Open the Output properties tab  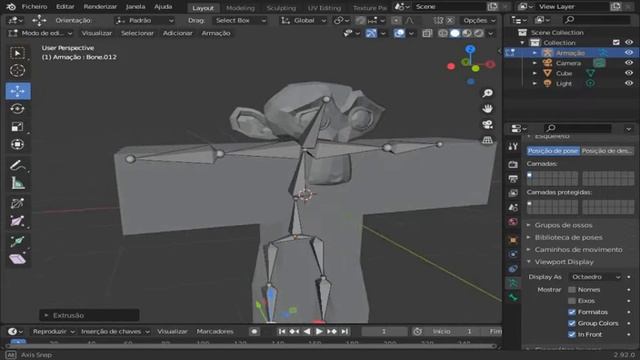tap(513, 178)
